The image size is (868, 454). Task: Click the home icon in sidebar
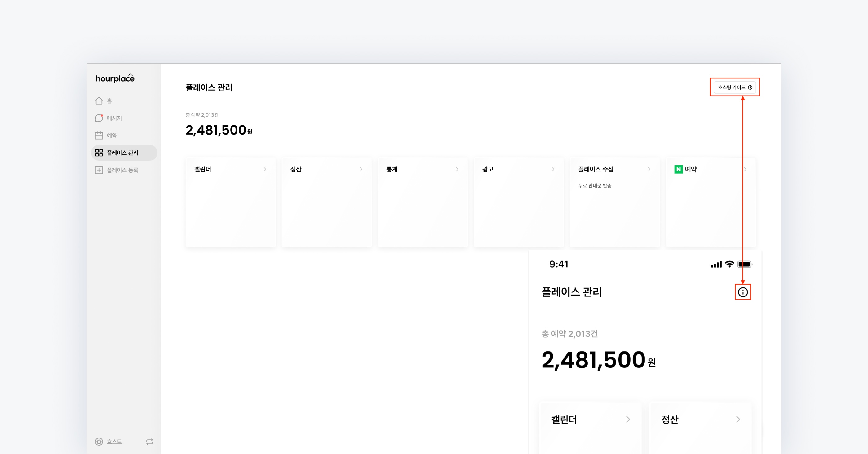99,101
